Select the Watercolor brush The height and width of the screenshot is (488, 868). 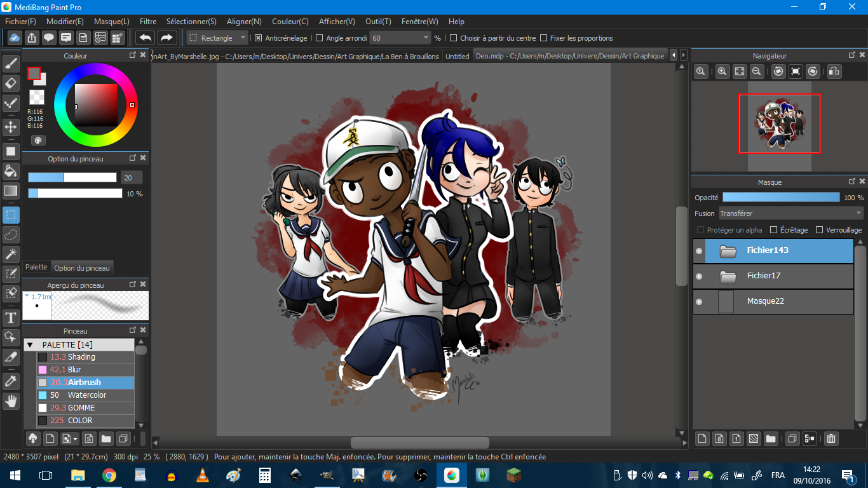(85, 395)
